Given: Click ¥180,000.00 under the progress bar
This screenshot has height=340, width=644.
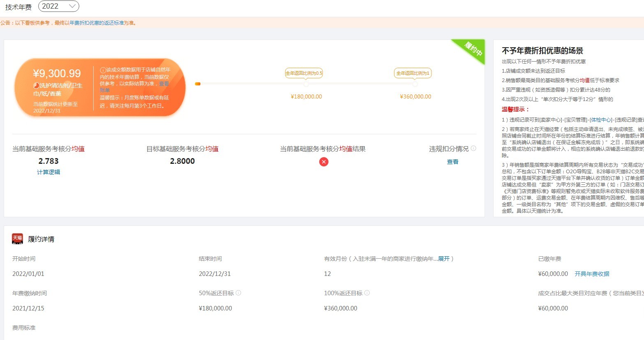Looking at the screenshot, I should point(306,97).
